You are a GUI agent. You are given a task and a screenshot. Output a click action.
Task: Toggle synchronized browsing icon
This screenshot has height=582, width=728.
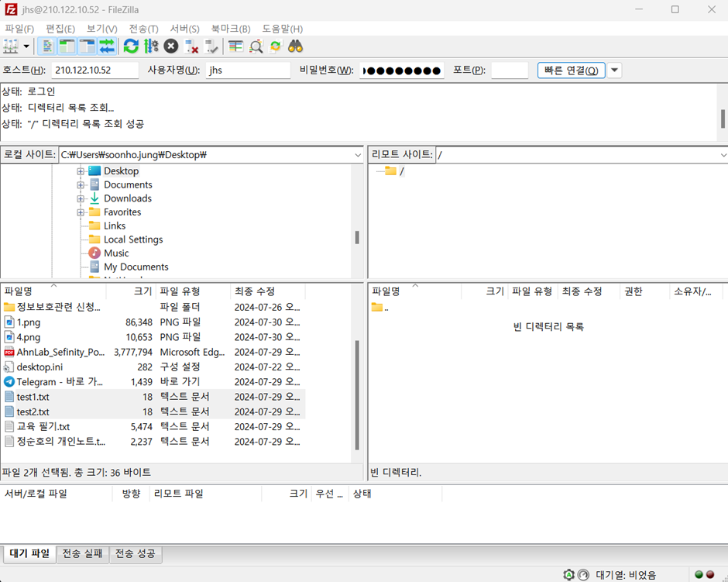(275, 46)
